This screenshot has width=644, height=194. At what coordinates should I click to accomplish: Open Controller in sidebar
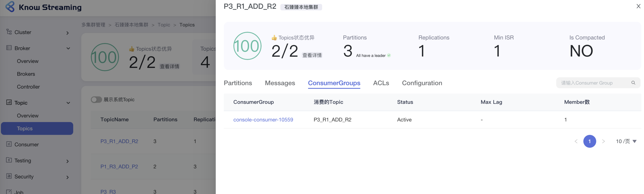coord(28,87)
